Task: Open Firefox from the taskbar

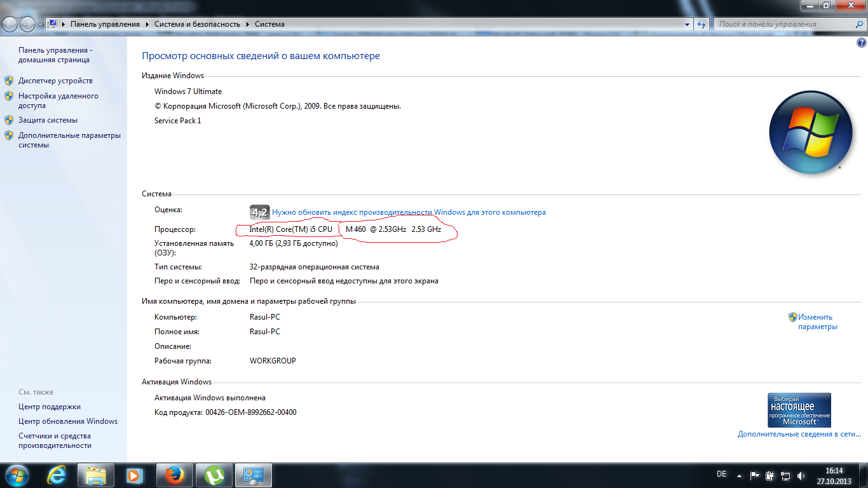Action: [x=174, y=475]
